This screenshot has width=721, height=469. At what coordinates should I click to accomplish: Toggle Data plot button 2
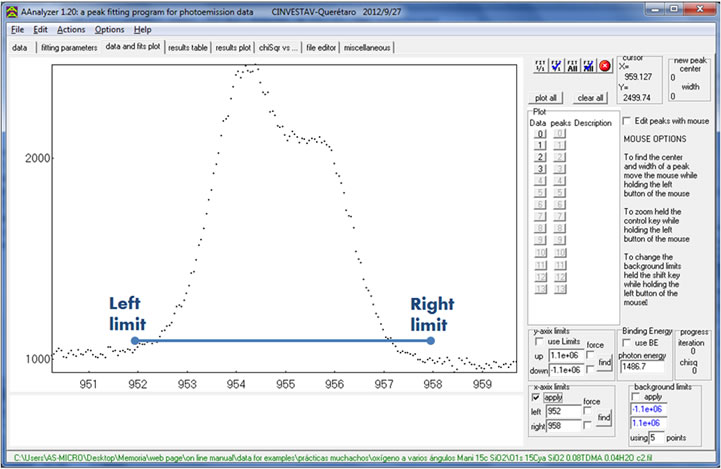click(x=540, y=157)
